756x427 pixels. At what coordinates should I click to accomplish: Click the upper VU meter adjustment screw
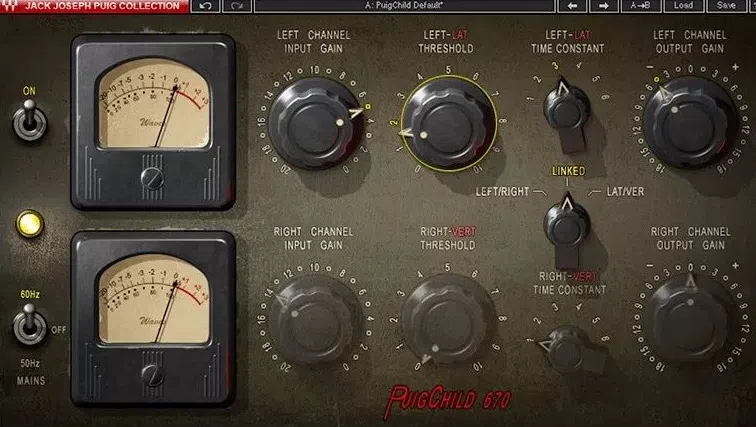(x=152, y=178)
